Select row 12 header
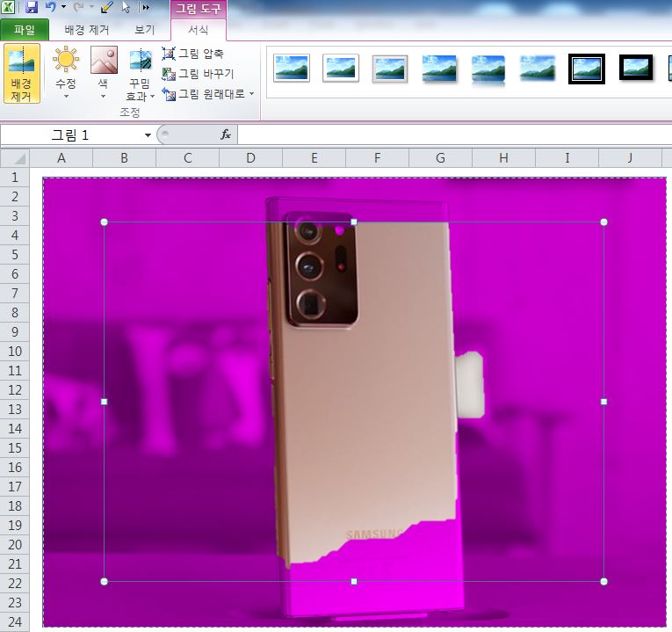The width and height of the screenshot is (672, 632). point(15,389)
